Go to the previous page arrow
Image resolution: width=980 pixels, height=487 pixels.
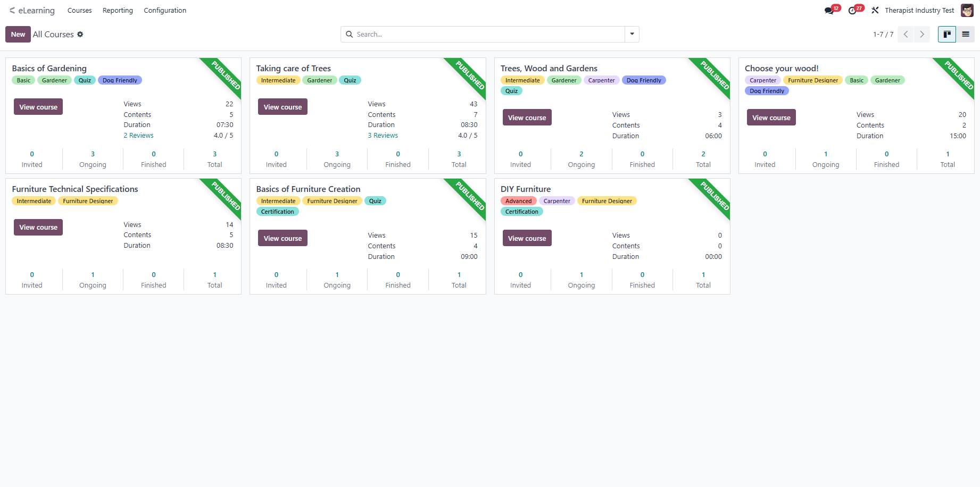tap(906, 34)
